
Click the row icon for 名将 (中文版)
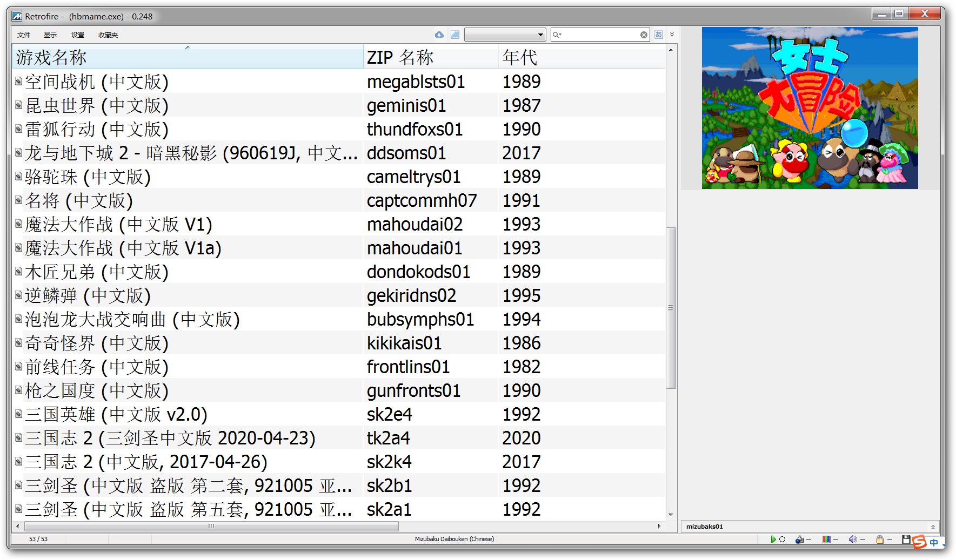point(18,200)
